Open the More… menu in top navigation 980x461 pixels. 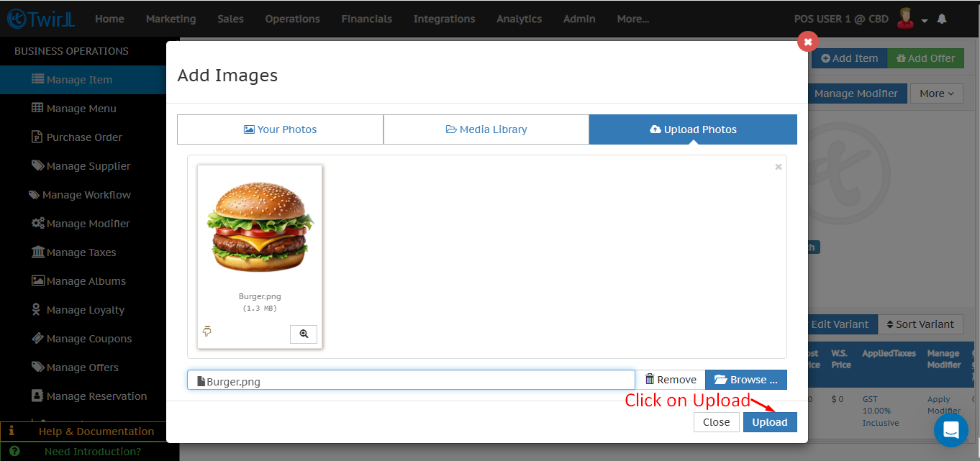point(632,19)
